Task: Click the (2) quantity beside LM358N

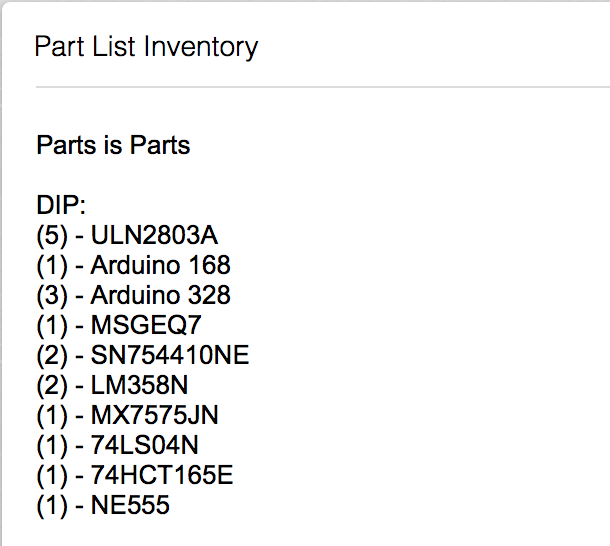Action: (52, 386)
